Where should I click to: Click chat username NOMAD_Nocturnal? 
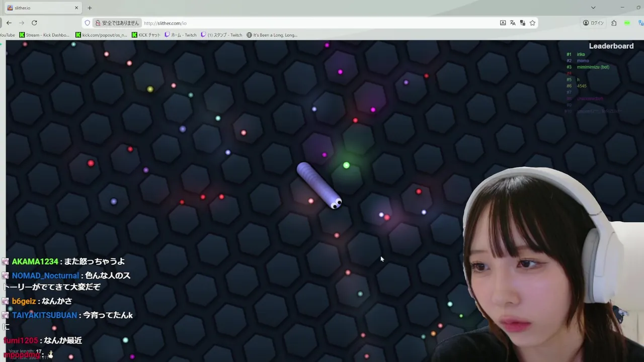(x=45, y=276)
